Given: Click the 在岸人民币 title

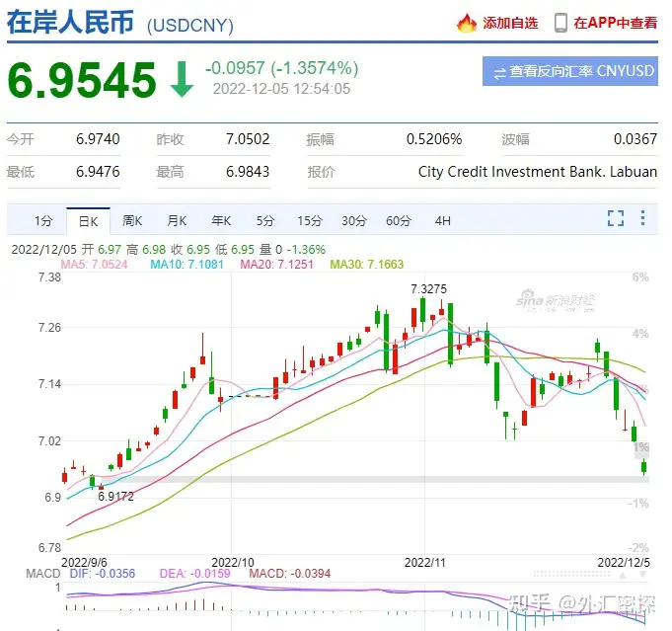Looking at the screenshot, I should point(70,22).
